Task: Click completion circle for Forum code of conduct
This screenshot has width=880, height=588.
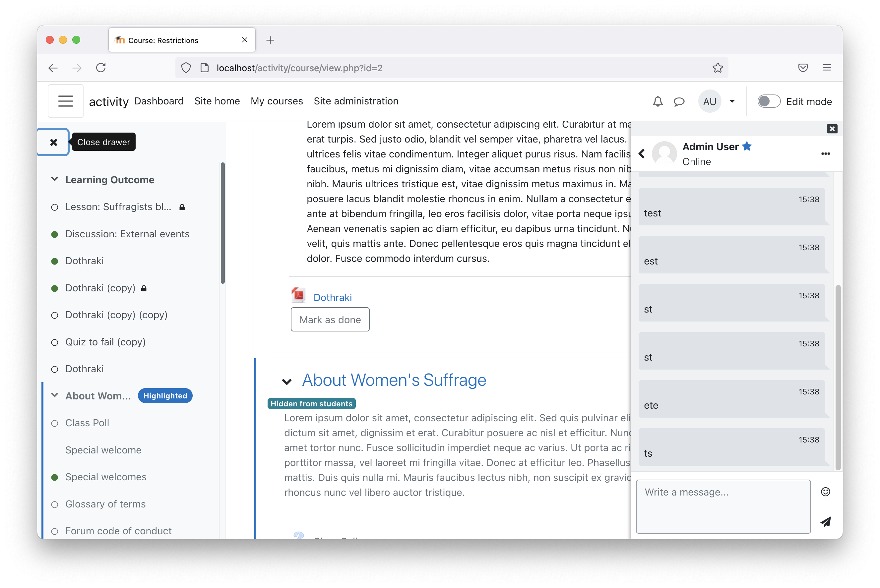Action: [x=55, y=531]
